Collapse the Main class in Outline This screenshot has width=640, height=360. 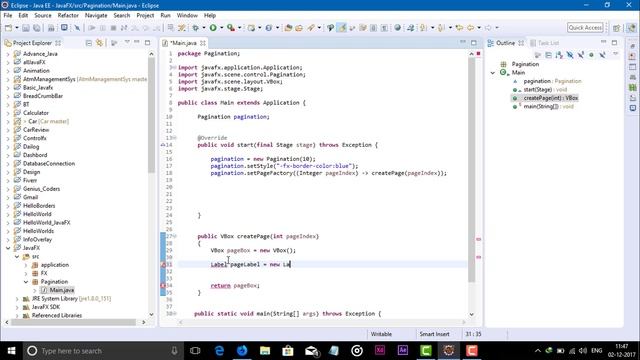point(493,73)
